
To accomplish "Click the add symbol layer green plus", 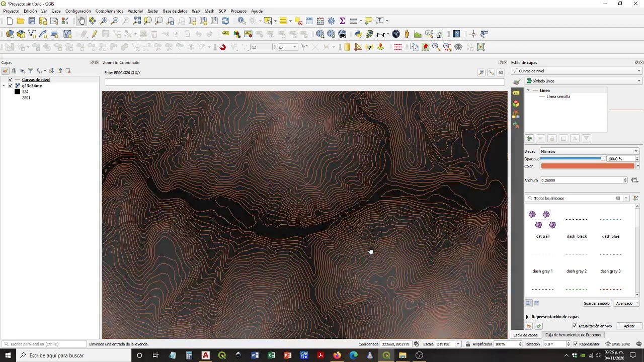I will (x=529, y=138).
